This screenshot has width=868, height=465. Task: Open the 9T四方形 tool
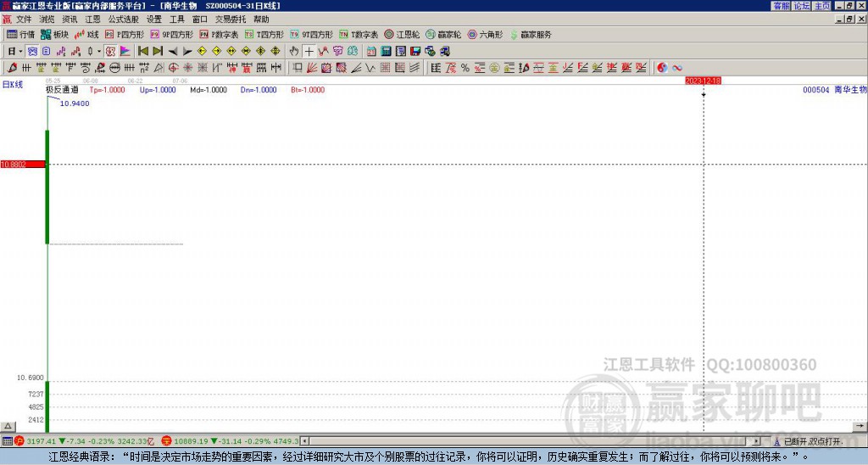312,34
